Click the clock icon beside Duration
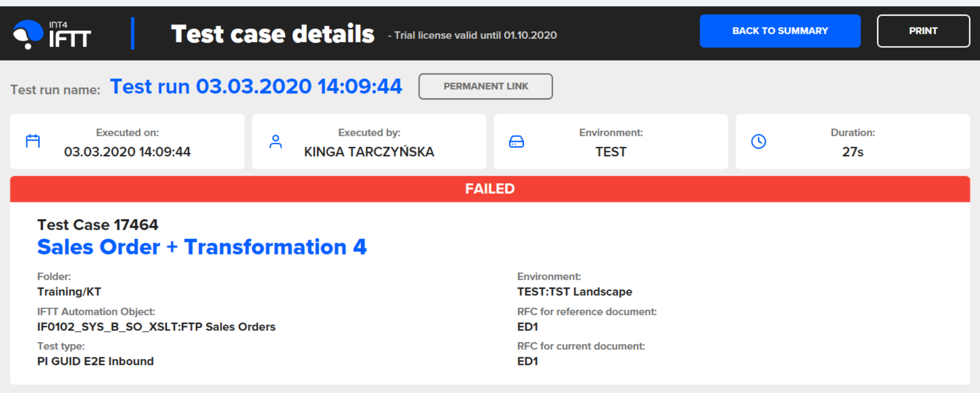Viewport: 980px width, 393px height. [x=758, y=142]
